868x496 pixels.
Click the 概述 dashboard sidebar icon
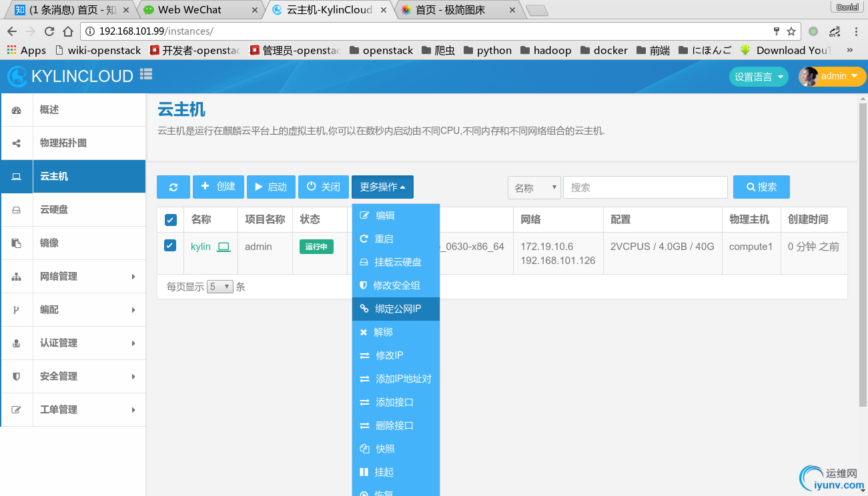pyautogui.click(x=17, y=110)
